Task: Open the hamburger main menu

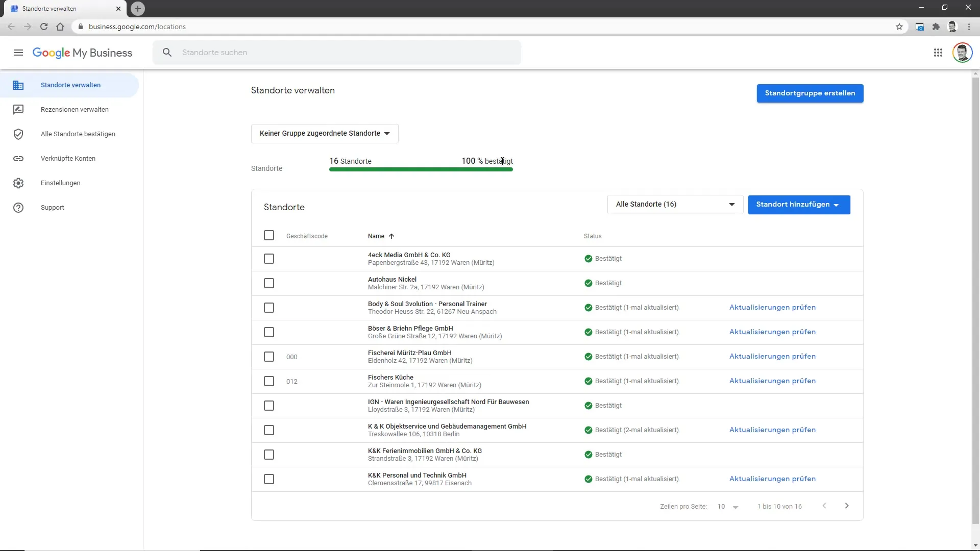Action: pyautogui.click(x=18, y=53)
